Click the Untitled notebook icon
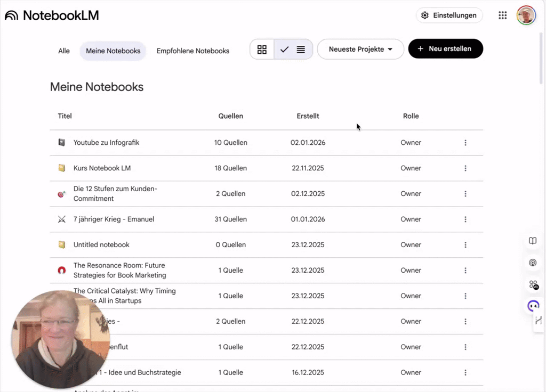This screenshot has width=546, height=392. pos(62,244)
